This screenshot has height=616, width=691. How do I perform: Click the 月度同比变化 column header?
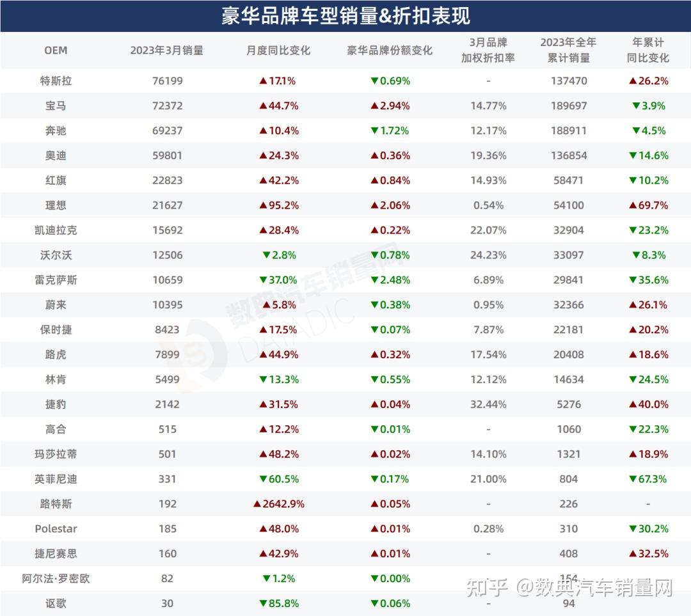(x=278, y=51)
